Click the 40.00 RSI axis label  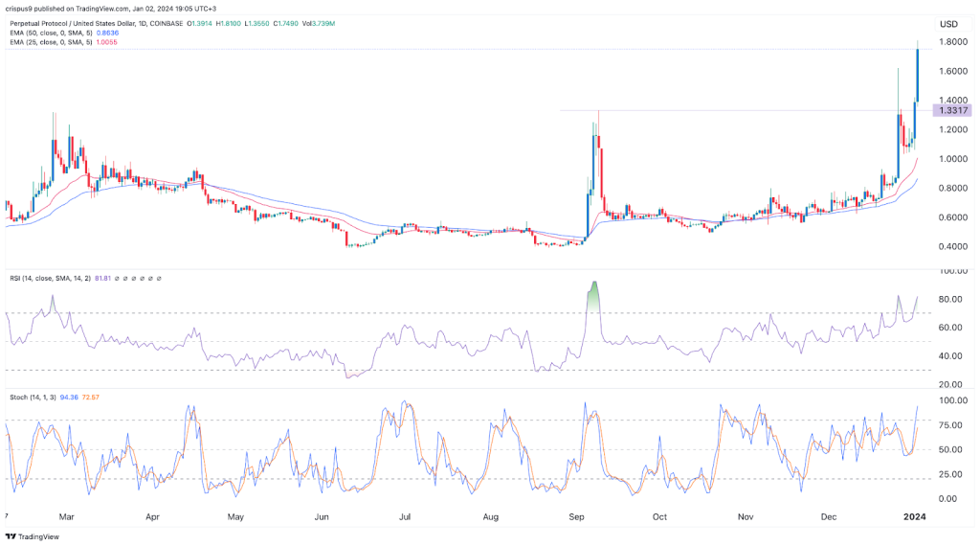[950, 356]
